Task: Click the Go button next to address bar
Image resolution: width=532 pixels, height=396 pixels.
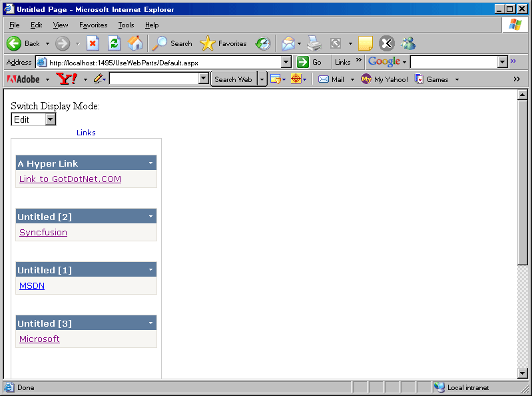Action: [309, 62]
